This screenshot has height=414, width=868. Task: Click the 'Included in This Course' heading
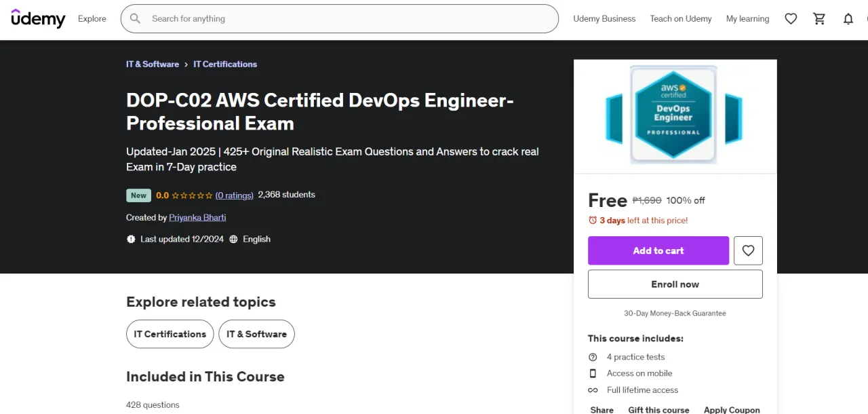[x=205, y=377]
